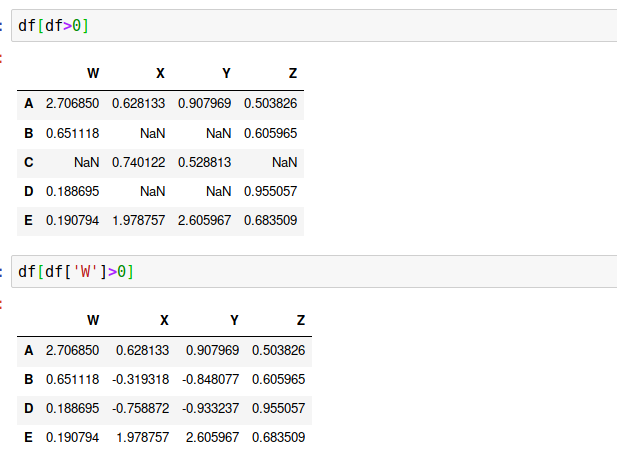Click value 0.907969 in second table
The image size is (617, 467).
(x=212, y=350)
